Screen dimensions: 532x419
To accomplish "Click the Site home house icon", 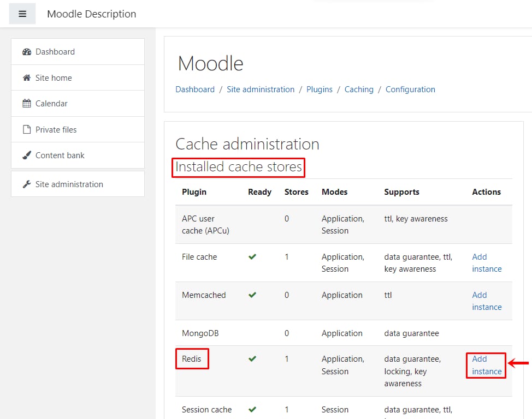I will [27, 77].
